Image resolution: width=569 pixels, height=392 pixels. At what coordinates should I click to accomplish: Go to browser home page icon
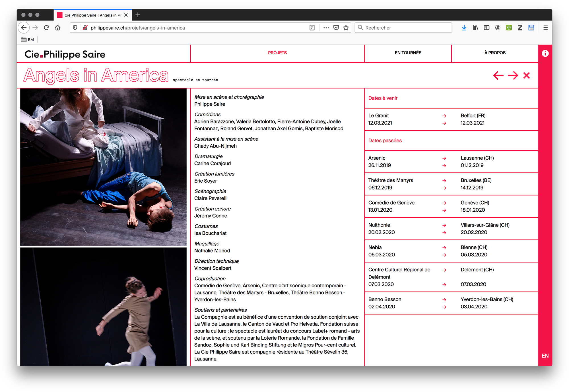tap(58, 28)
